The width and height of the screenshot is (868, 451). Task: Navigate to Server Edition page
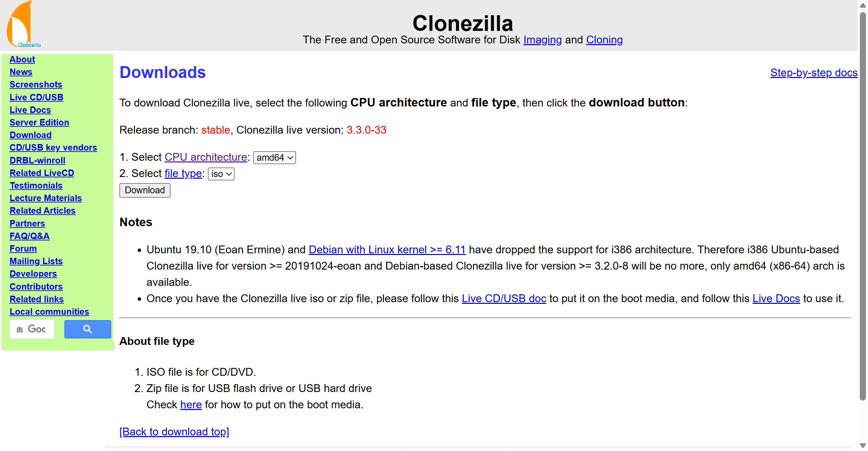(39, 122)
